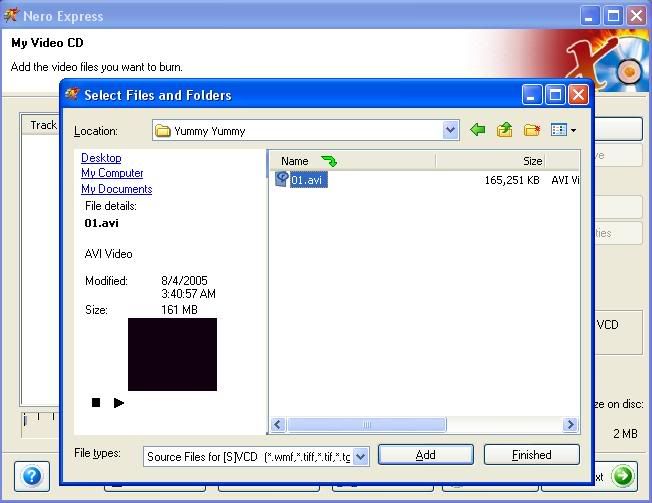Sort by the Name column header

tap(352, 161)
